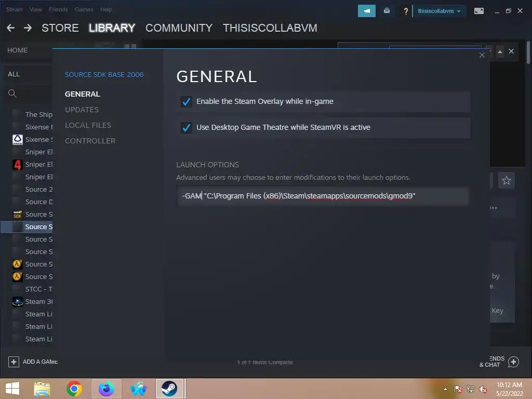This screenshot has width=532, height=399.
Task: Click the 10:12 AM taskbar clock
Action: coord(509,385)
